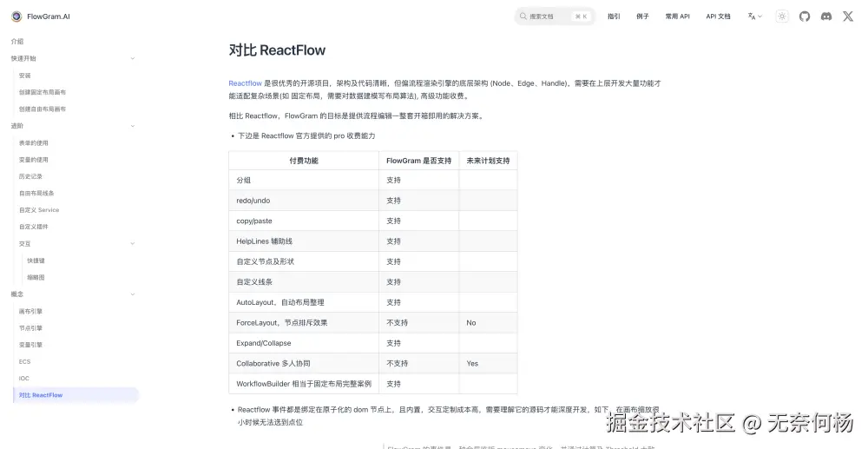
Task: Open the 自定义 Service sidebar page
Action: coord(39,210)
